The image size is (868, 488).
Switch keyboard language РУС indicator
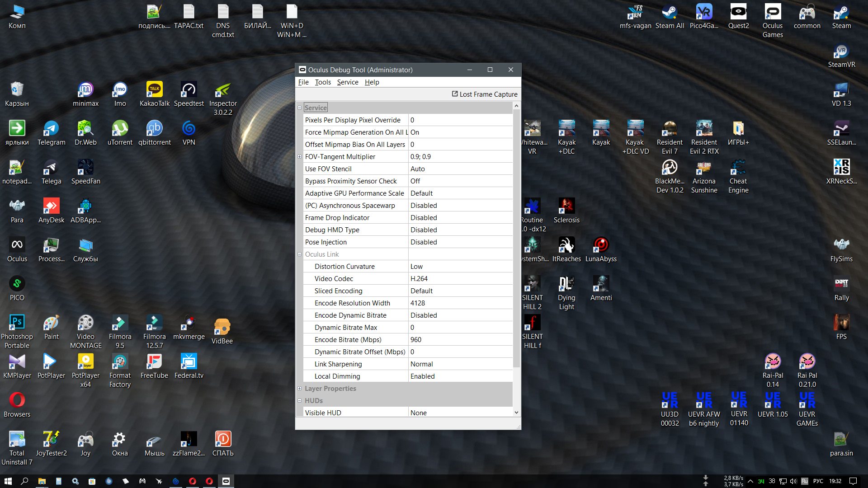coord(818,481)
